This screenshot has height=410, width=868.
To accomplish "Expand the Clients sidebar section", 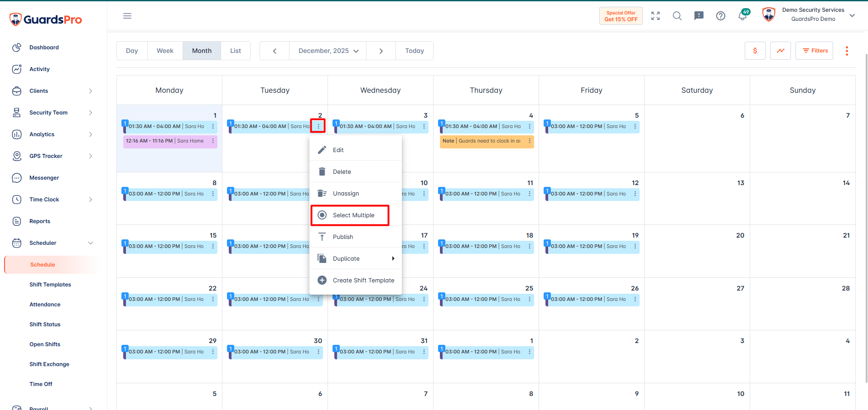I will click(x=91, y=91).
